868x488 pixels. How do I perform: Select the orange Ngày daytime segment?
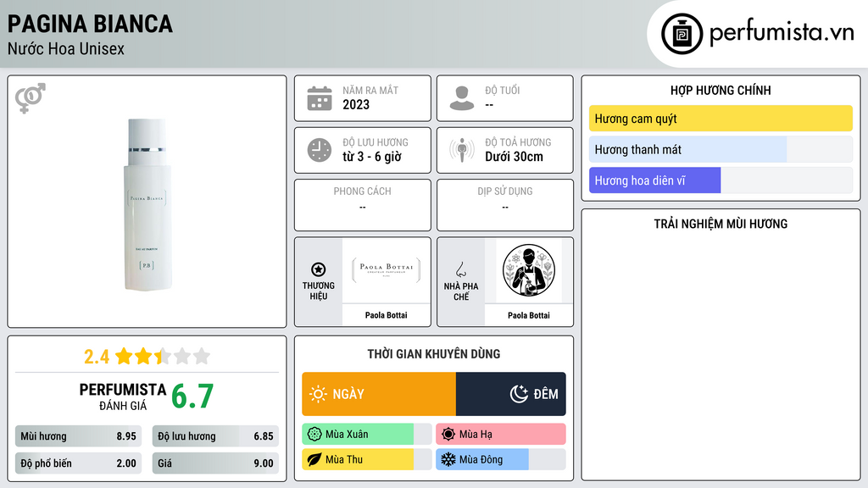[379, 394]
